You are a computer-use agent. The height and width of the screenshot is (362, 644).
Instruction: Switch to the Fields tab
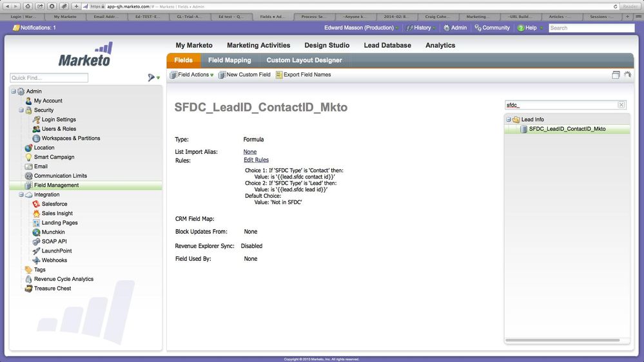pos(183,60)
